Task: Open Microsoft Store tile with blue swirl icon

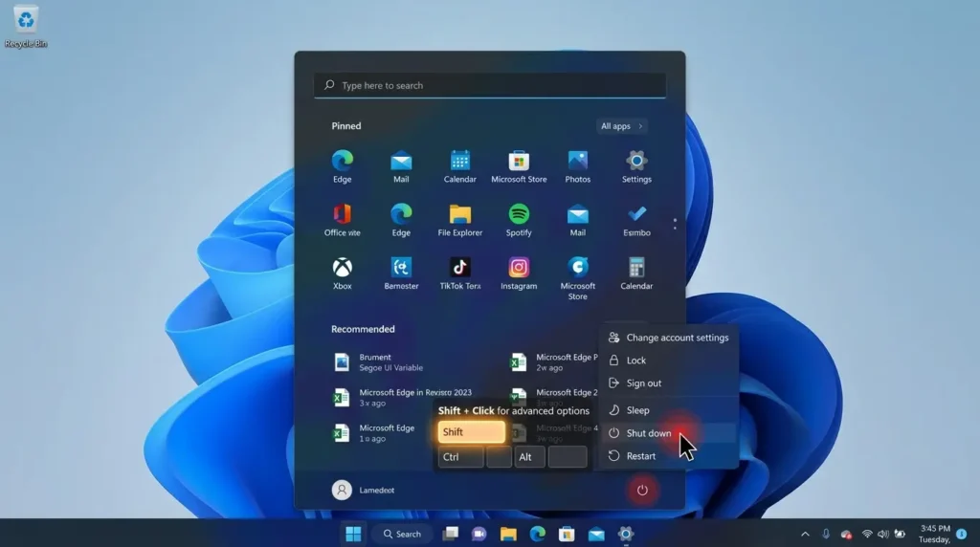Action: [577, 278]
